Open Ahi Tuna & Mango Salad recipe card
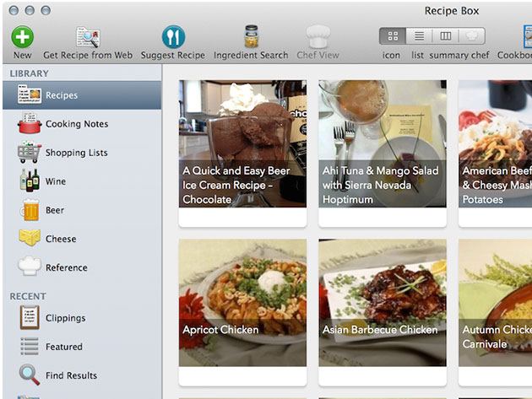The width and height of the screenshot is (532, 399). tap(383, 154)
